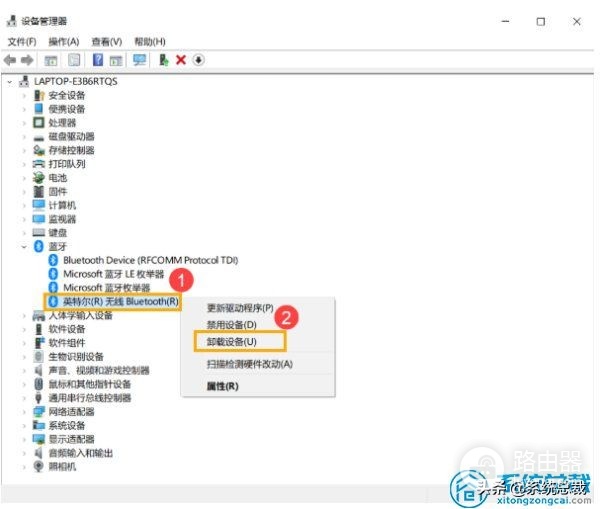
Task: Collapse the LAPTOP-E3B6RTQS root node
Action: 10,82
